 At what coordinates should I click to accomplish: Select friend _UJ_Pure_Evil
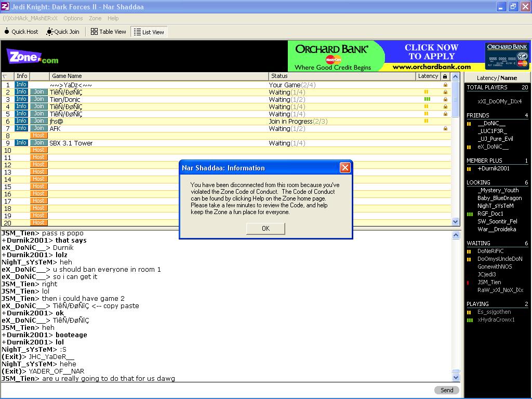coord(495,139)
